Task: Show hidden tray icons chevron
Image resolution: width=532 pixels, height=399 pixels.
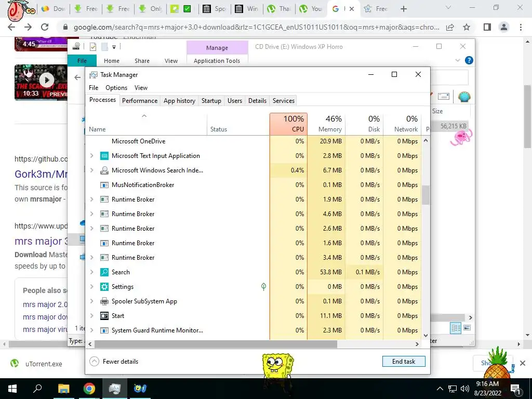Action: point(440,389)
